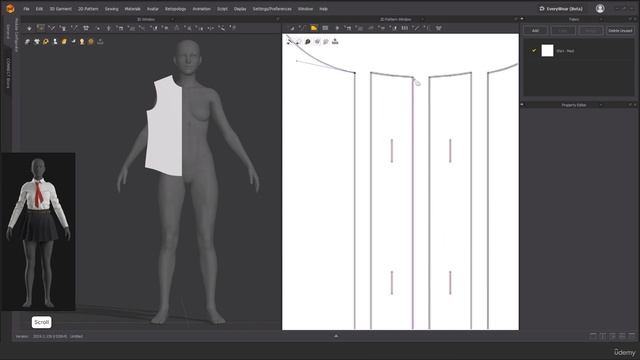Click the white avatar figure display icon
Image resolution: width=640 pixels, height=360 pixels.
pyautogui.click(x=55, y=42)
